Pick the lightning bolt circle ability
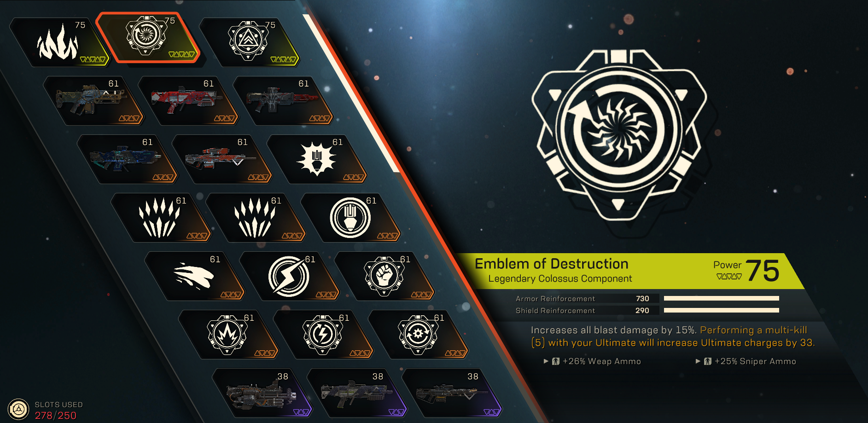 coord(289,276)
